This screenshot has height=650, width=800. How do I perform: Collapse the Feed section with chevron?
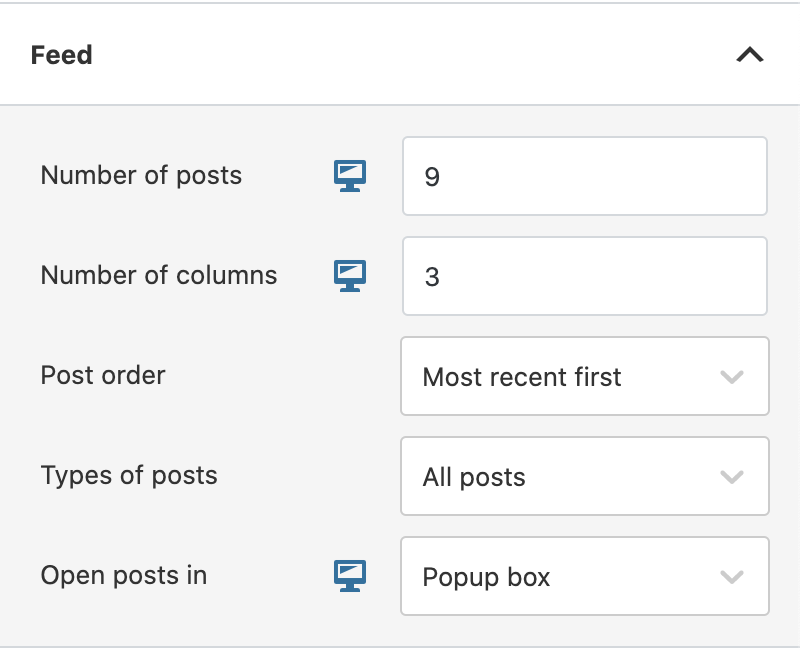tap(749, 55)
